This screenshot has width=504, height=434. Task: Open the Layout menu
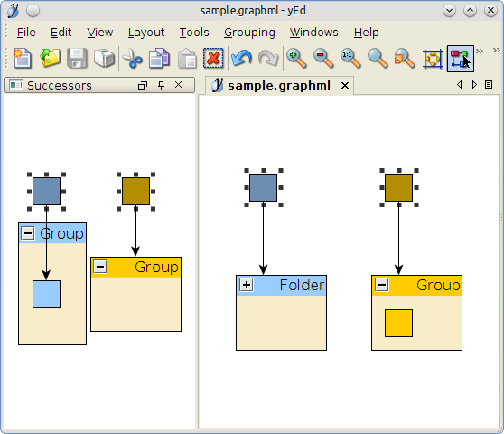coord(146,33)
